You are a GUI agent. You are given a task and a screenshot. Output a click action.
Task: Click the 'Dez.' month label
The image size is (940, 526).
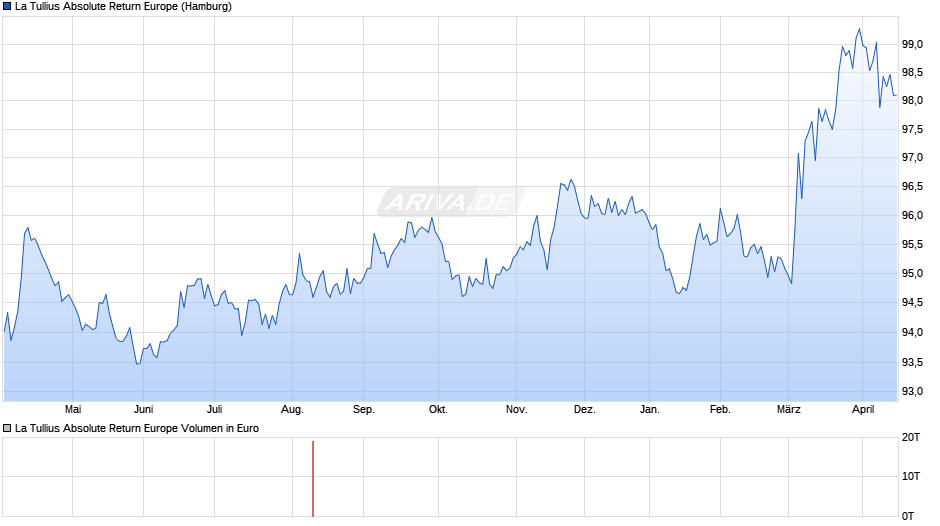pos(585,410)
